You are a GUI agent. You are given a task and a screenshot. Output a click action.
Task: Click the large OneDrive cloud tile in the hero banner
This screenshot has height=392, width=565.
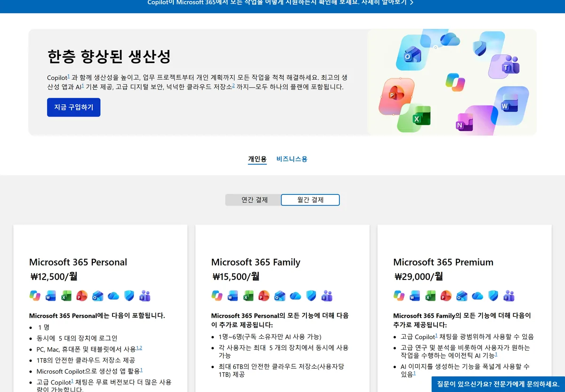(450, 39)
